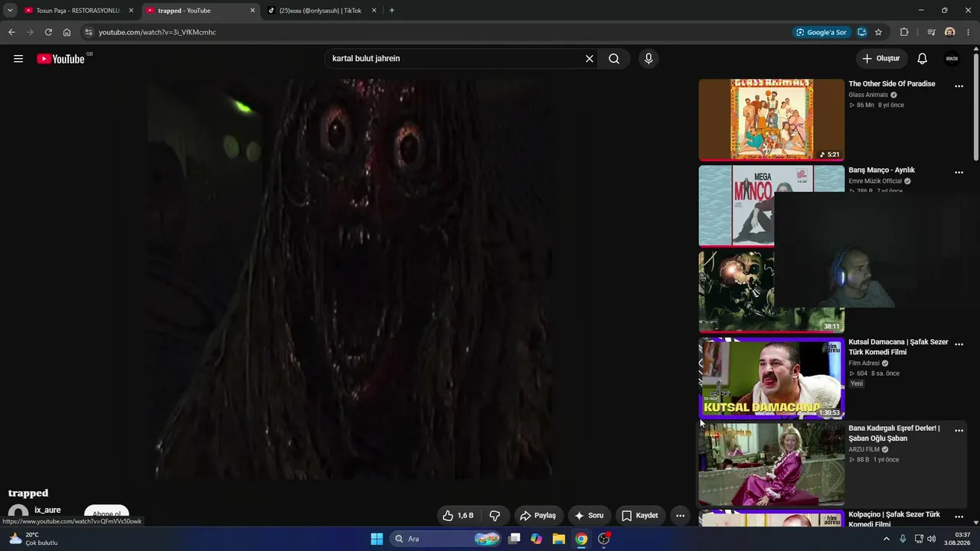Play the Kutsal Damacana thumbnail
The height and width of the screenshot is (551, 980).
pyautogui.click(x=772, y=378)
